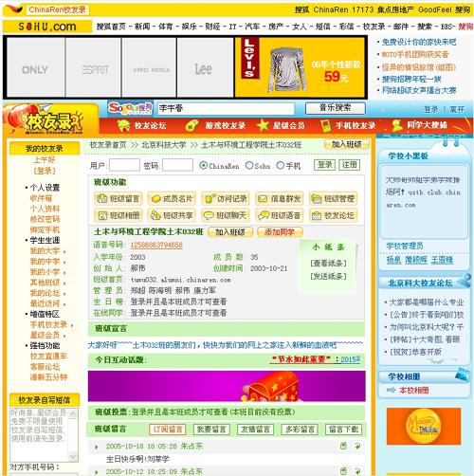Open the 班级聊天 chat bubble icon
This screenshot has height=476, width=474.
coord(209,215)
